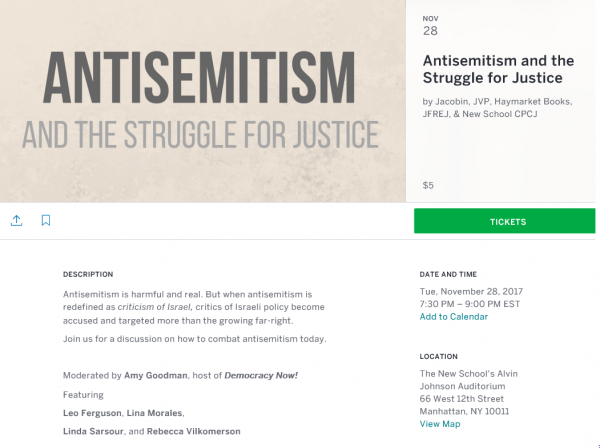Click the event title in the side panel

point(498,69)
